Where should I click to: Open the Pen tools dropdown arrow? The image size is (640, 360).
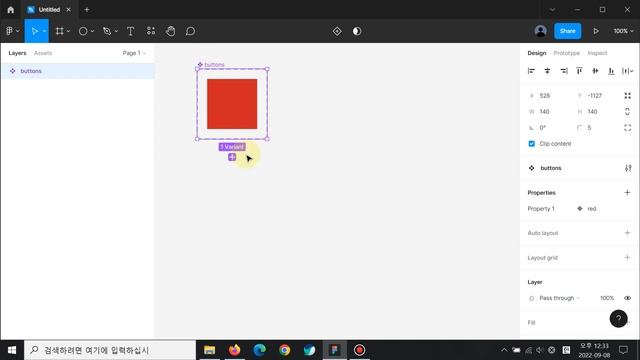(116, 31)
